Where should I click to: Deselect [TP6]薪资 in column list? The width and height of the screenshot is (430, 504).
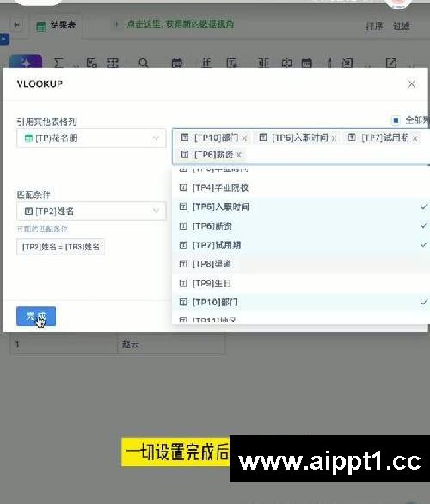tap(301, 226)
